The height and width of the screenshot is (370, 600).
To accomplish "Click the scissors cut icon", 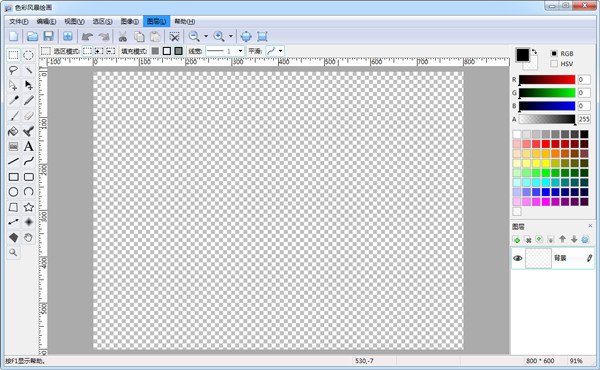I will click(122, 36).
